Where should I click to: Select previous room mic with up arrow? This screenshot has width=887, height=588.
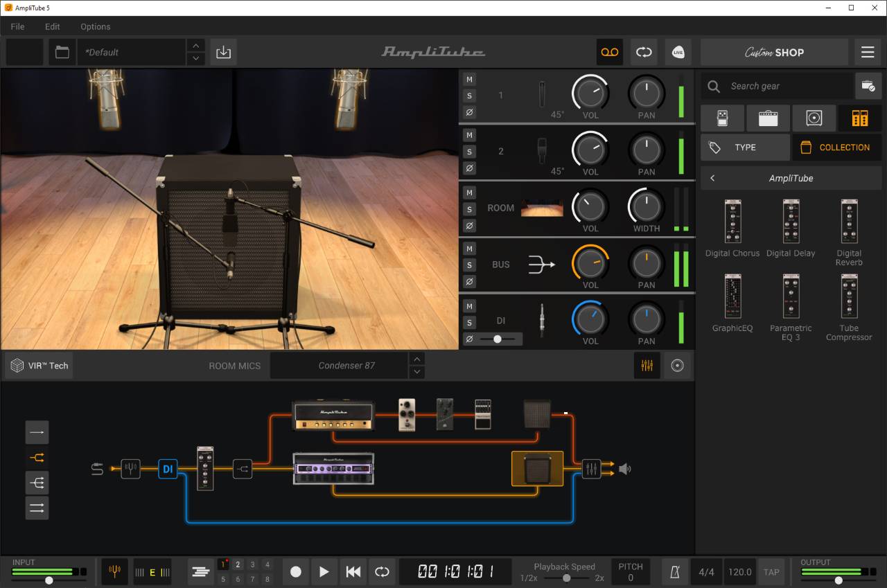click(416, 359)
